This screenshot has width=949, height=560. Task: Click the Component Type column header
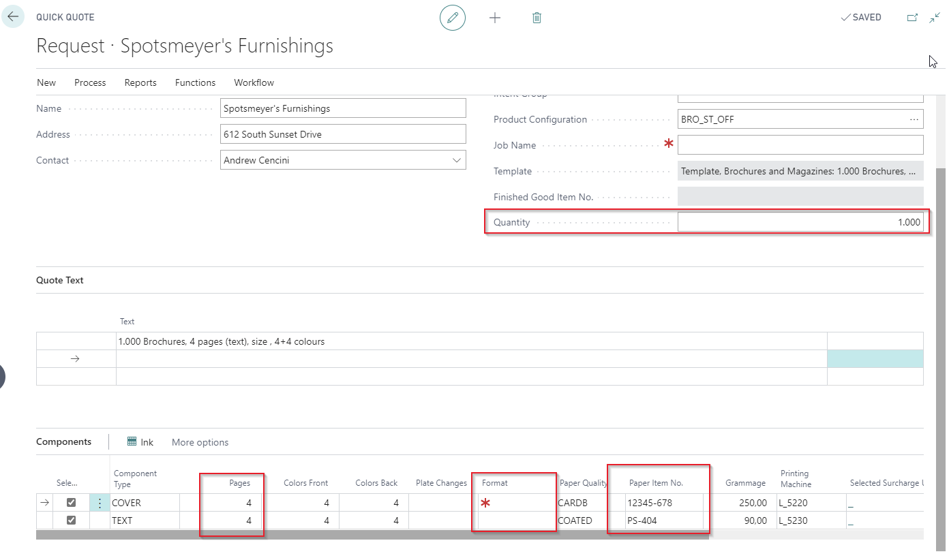(135, 478)
